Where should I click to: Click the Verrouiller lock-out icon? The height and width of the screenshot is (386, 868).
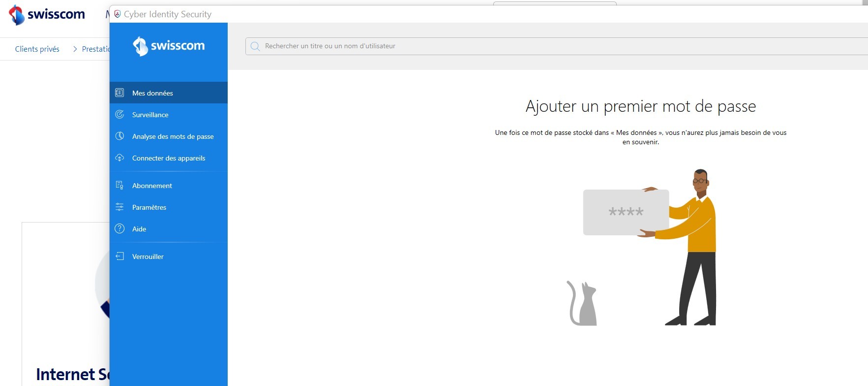point(120,256)
